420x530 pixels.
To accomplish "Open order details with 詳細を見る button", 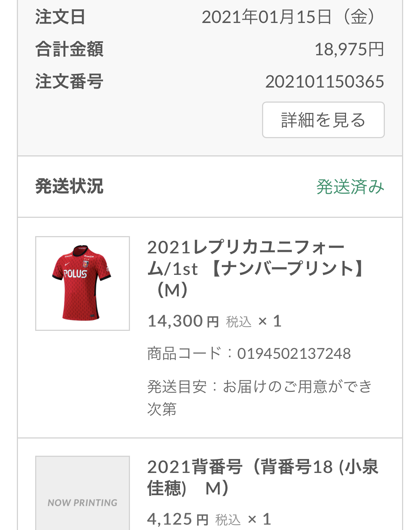I will [x=323, y=120].
